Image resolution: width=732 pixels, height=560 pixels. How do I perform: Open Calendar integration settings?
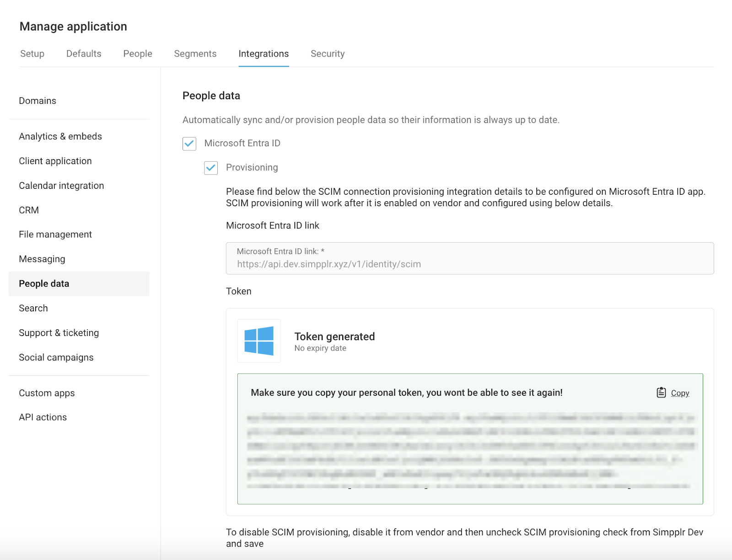[x=61, y=186]
